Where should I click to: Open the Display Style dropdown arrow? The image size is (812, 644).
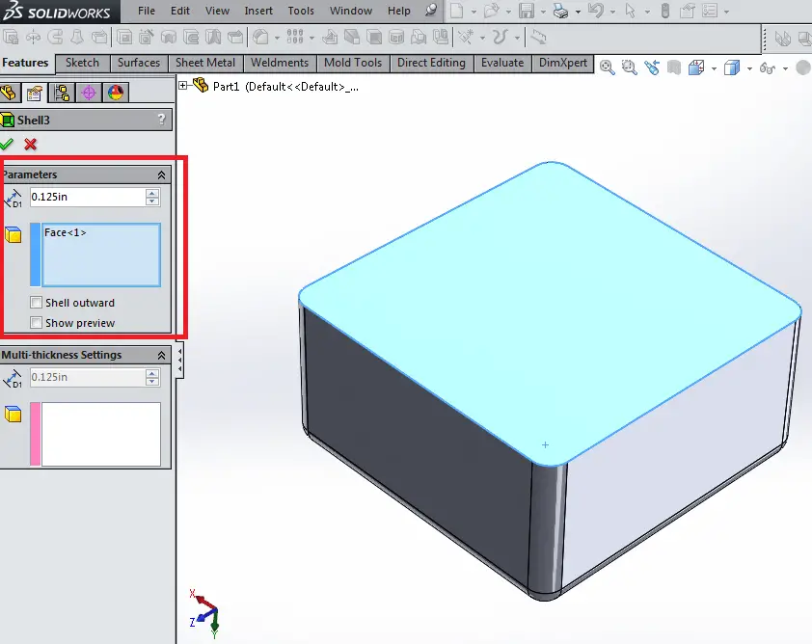click(x=748, y=68)
